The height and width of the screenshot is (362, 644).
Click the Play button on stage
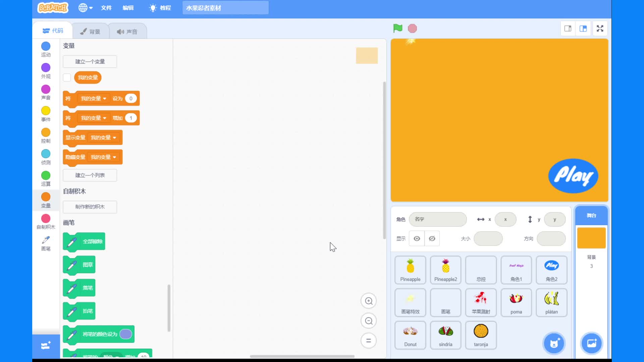click(x=573, y=176)
